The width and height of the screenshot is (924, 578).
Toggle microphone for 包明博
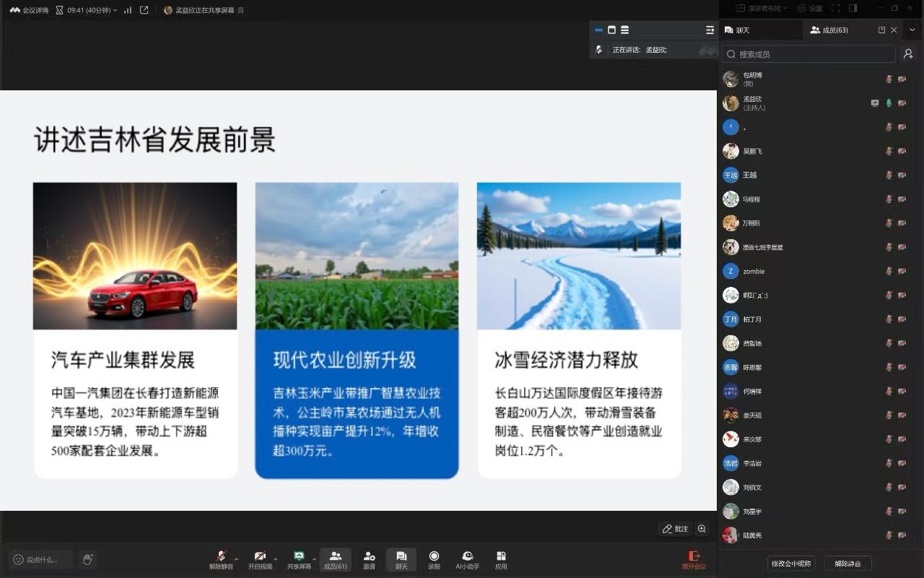pos(889,79)
